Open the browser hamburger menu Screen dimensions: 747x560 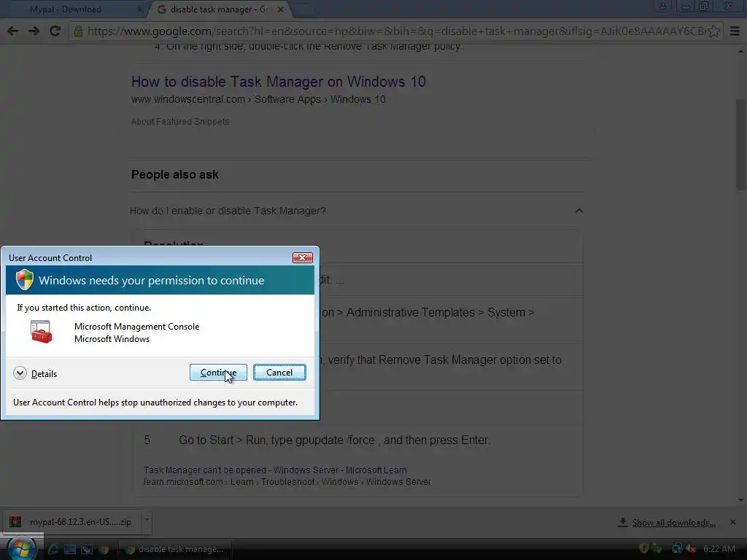pos(735,31)
